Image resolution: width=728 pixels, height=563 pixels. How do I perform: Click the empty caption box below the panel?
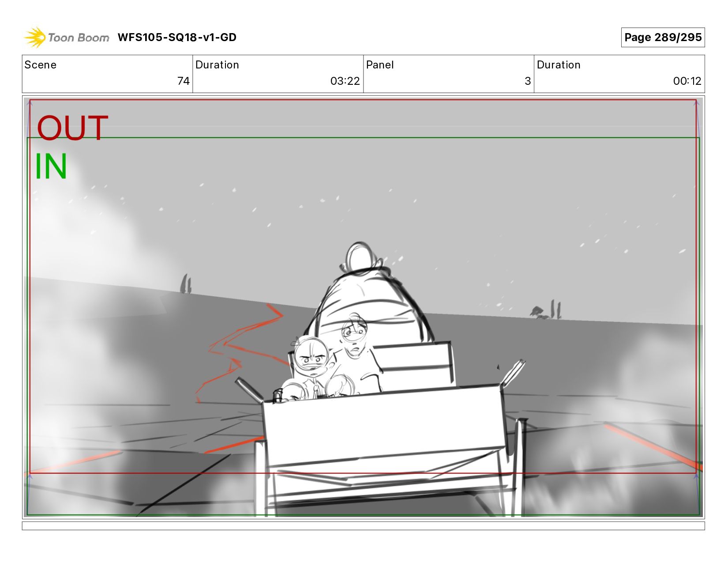point(363,526)
